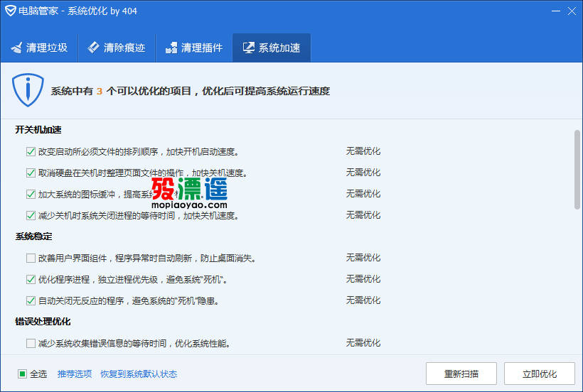Click 无需优化 status for 改善用户界面组件 row

point(363,258)
